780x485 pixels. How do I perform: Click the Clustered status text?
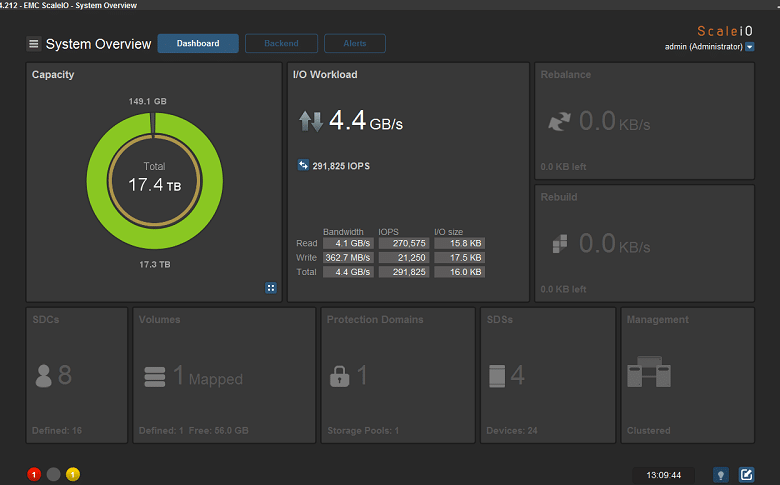click(649, 431)
